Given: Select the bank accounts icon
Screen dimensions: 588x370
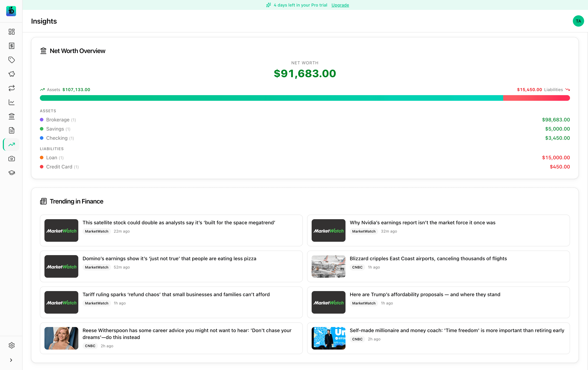Looking at the screenshot, I should click(11, 116).
